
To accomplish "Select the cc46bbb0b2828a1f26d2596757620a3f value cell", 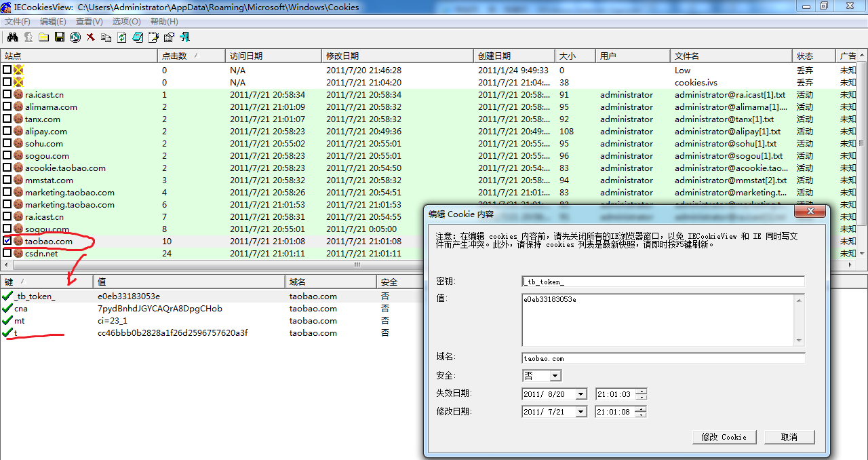I will (x=173, y=332).
